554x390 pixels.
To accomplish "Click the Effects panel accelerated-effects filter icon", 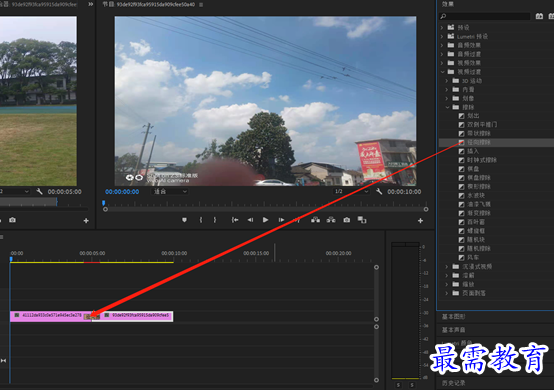I will coord(539,16).
